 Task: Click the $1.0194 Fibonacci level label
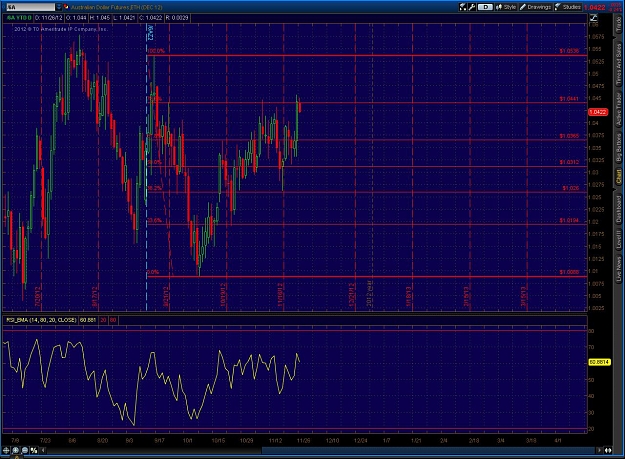(x=569, y=220)
